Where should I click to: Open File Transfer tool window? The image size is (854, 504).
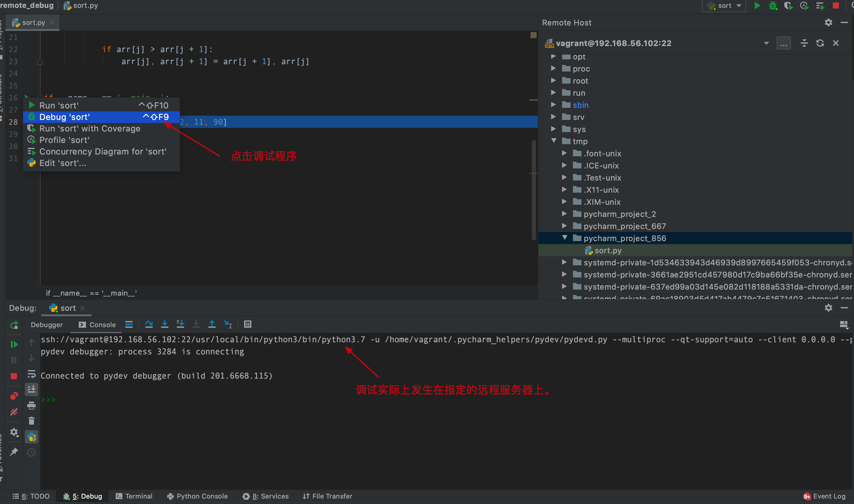pyautogui.click(x=327, y=496)
